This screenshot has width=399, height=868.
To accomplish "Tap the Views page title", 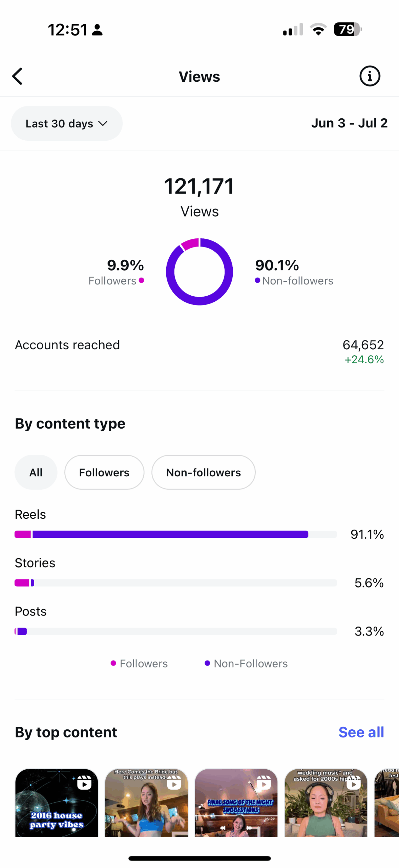I will click(199, 77).
